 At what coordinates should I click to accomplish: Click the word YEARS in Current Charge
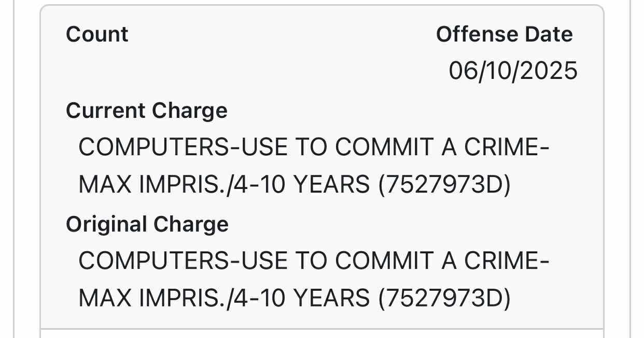point(332,185)
